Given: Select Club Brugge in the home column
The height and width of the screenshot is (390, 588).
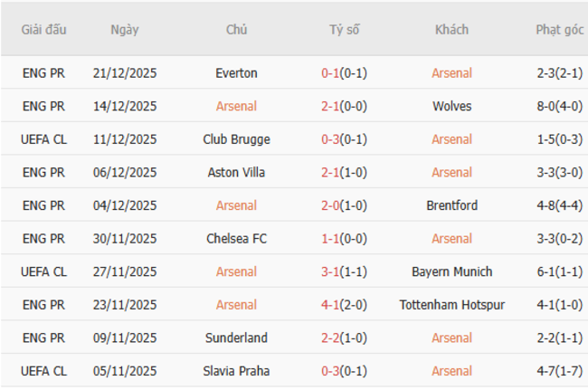Looking at the screenshot, I should (237, 139).
